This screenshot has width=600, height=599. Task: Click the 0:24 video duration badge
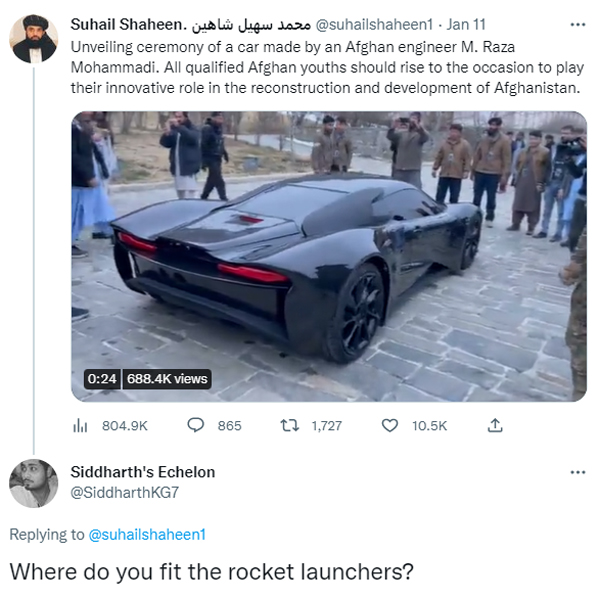click(102, 378)
